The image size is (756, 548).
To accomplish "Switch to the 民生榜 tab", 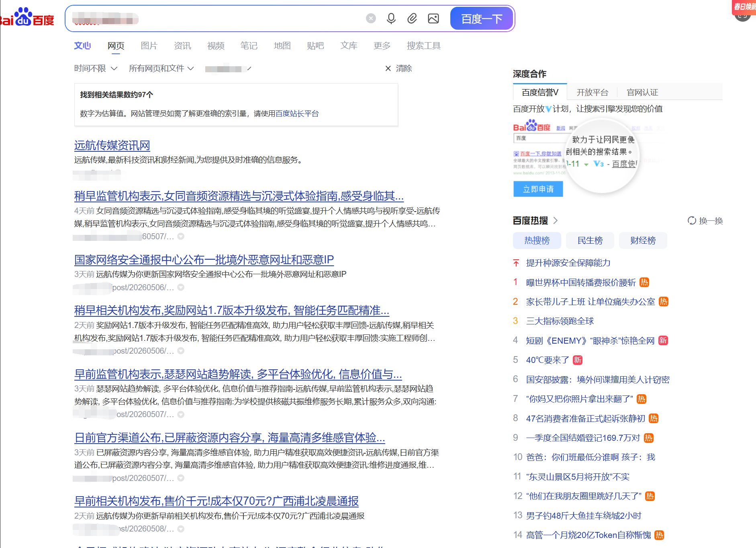I will click(590, 240).
